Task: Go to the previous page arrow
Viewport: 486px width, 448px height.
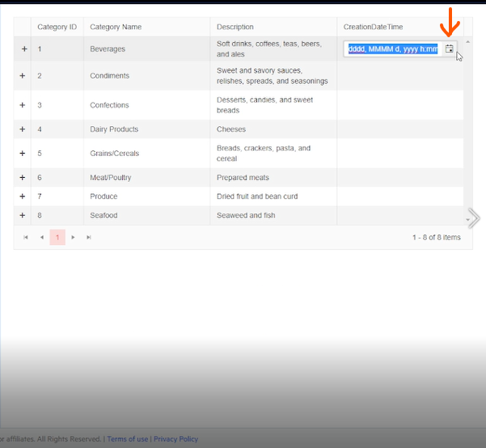Action: click(42, 237)
